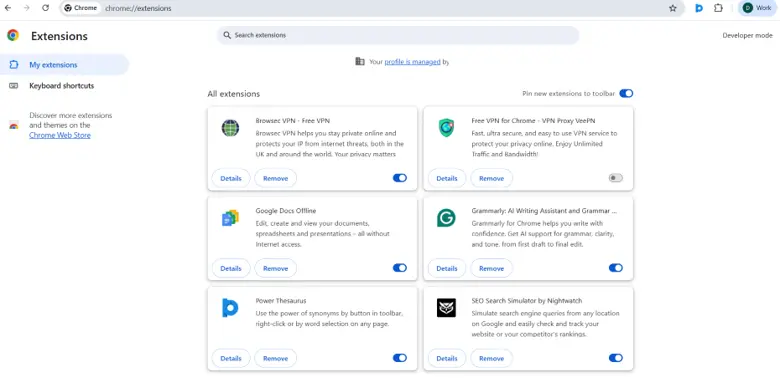The width and height of the screenshot is (780, 388).
Task: Click the magnifier icon in the search box
Action: coord(227,35)
